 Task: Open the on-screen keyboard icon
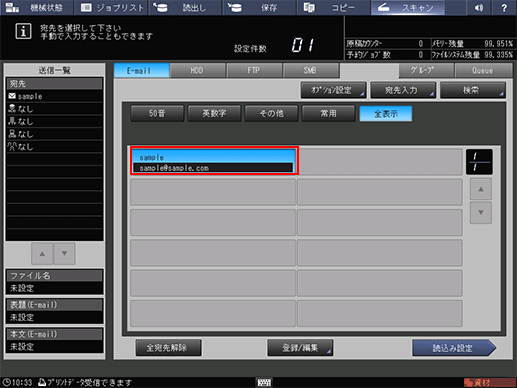pos(264,382)
